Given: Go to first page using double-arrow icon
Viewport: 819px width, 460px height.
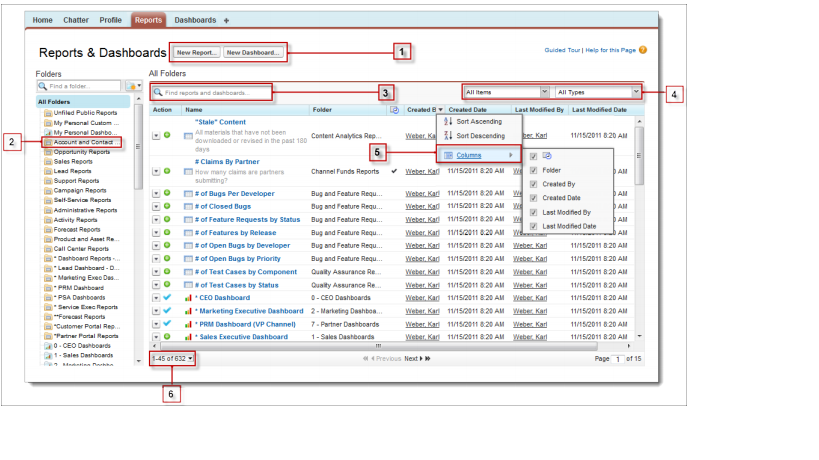Looking at the screenshot, I should pos(366,359).
